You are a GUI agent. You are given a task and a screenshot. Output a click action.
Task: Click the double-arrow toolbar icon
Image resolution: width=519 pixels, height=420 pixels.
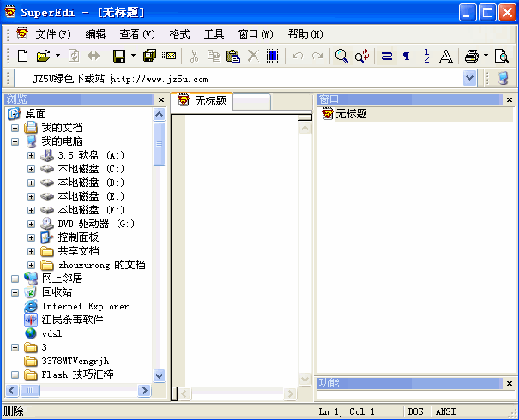click(94, 56)
